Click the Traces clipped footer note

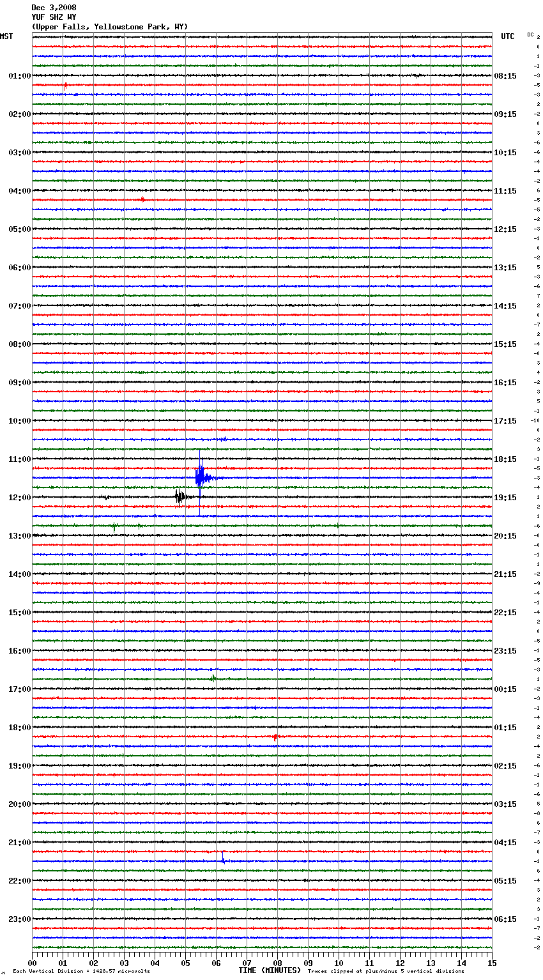pos(386,971)
